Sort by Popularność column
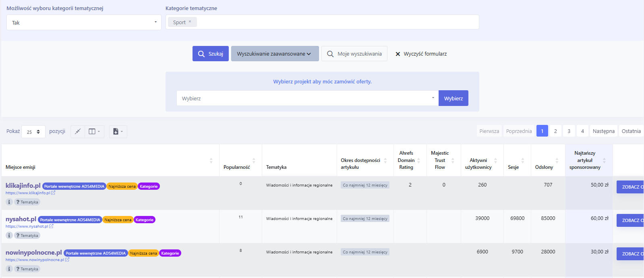The width and height of the screenshot is (644, 278). 240,160
